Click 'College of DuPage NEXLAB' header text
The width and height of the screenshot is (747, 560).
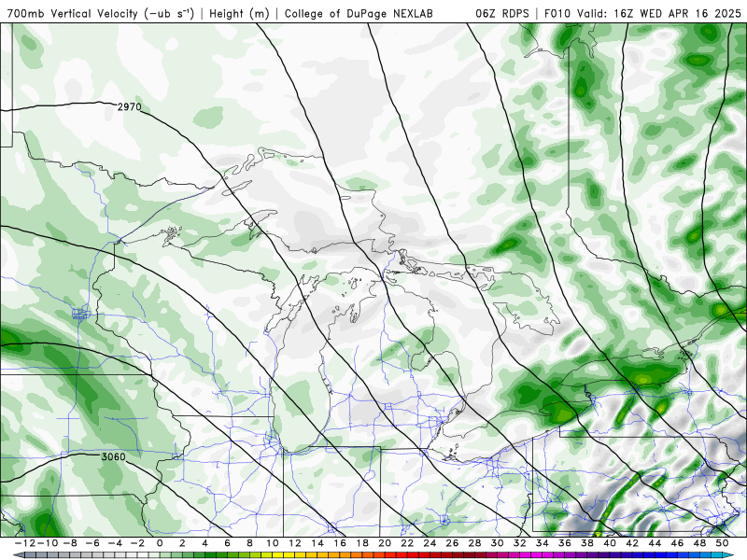[x=359, y=14]
